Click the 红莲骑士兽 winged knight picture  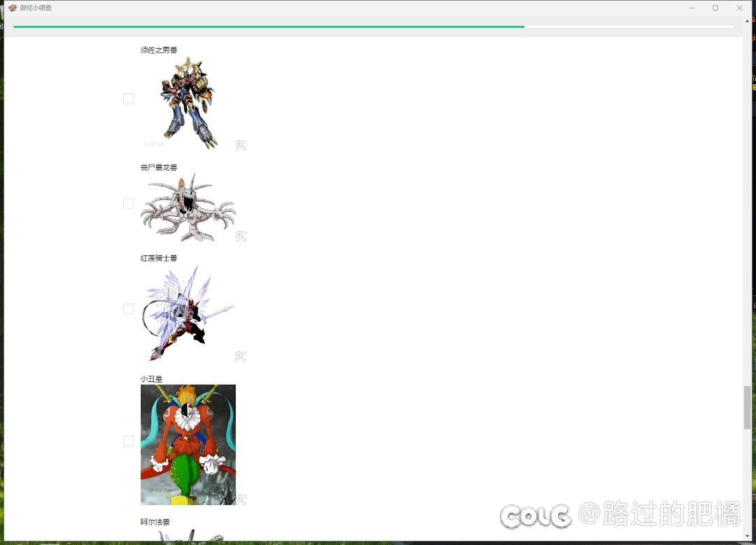[x=188, y=312]
